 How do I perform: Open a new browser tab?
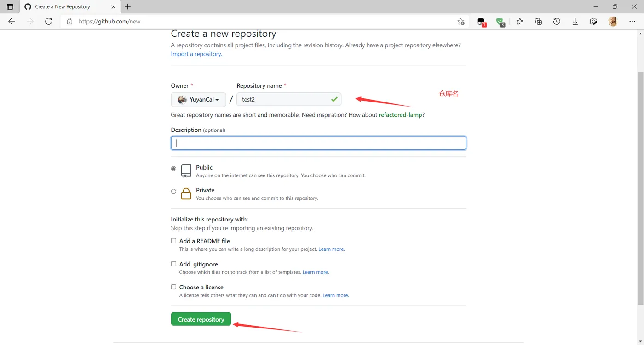coord(128,7)
